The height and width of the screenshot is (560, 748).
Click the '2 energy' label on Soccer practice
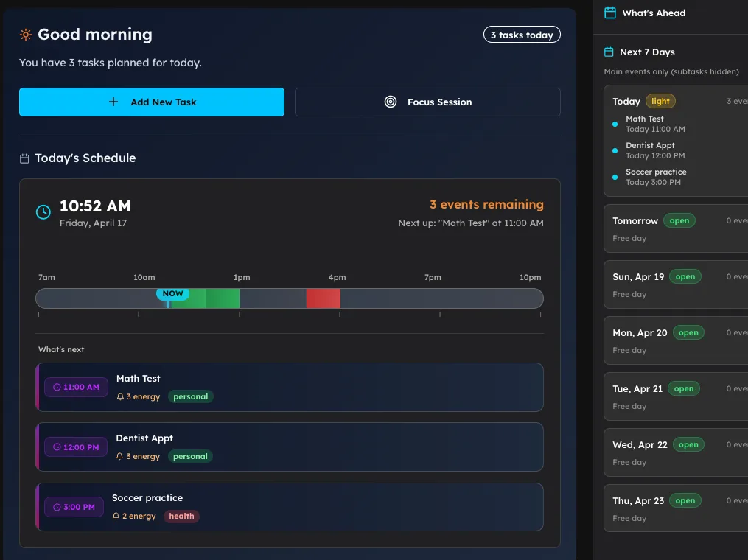139,516
